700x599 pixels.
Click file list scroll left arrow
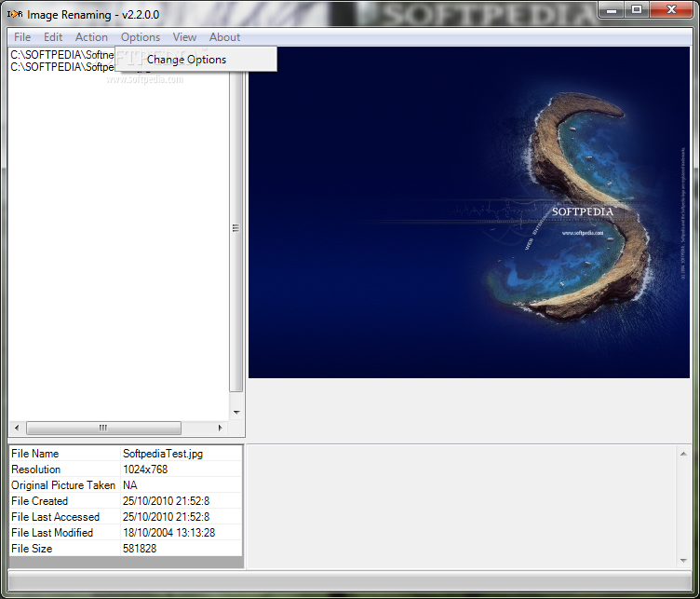coord(17,428)
